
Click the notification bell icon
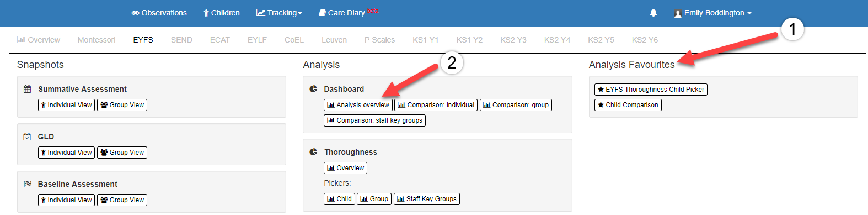[x=653, y=13]
